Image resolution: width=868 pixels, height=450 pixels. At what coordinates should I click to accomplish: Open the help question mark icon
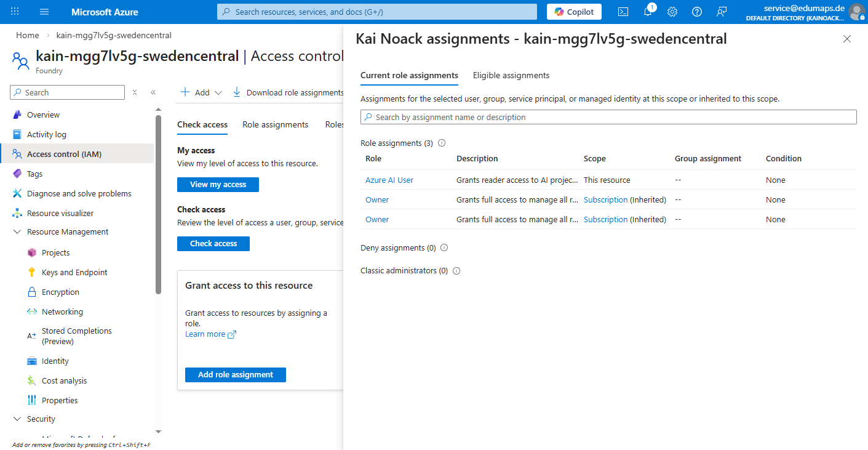697,12
